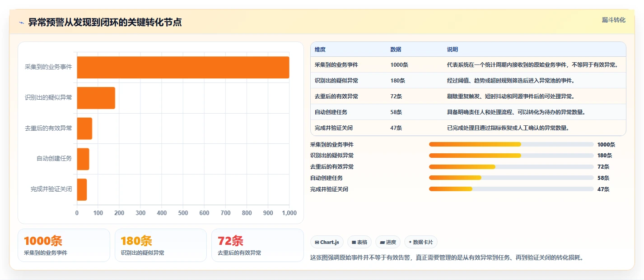Click the 完成并验证关闭 label in the progress list
Screen dimensions: 644x280
coord(329,189)
